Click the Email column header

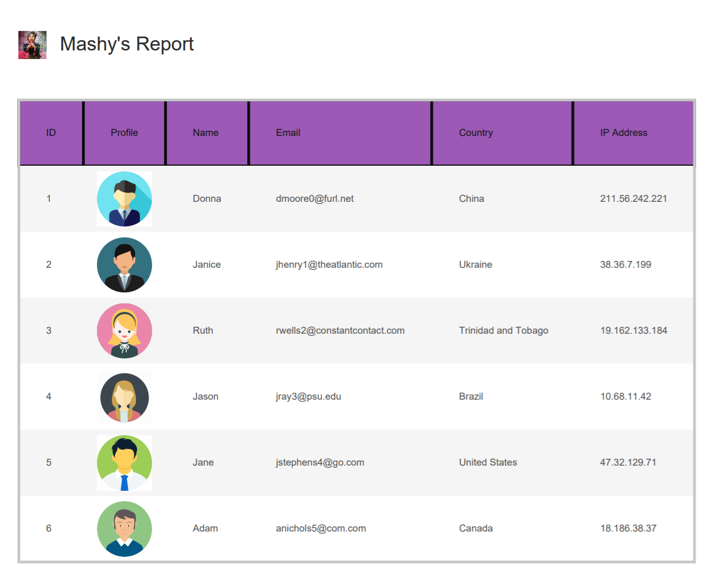(x=340, y=133)
